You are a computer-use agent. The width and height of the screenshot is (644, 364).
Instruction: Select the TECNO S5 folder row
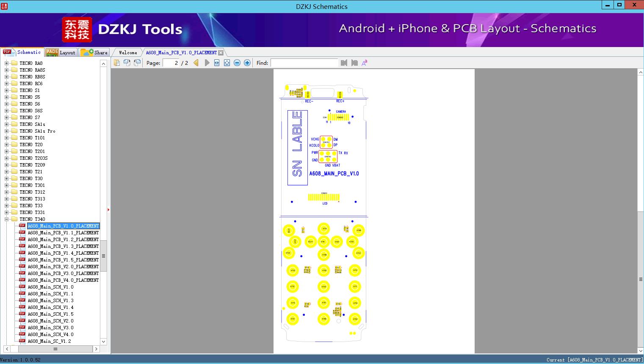30,97
